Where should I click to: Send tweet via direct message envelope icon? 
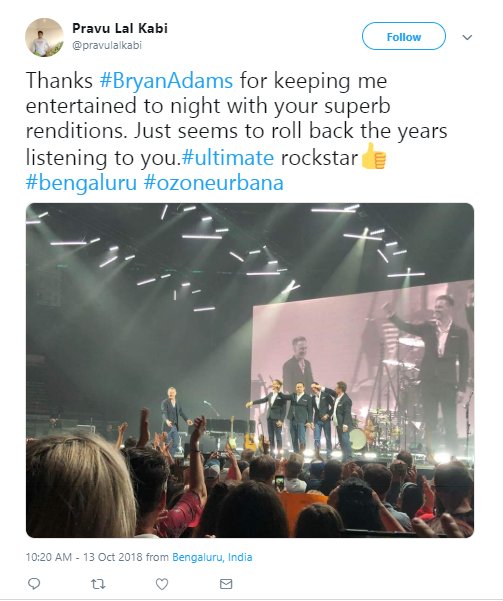point(226,584)
